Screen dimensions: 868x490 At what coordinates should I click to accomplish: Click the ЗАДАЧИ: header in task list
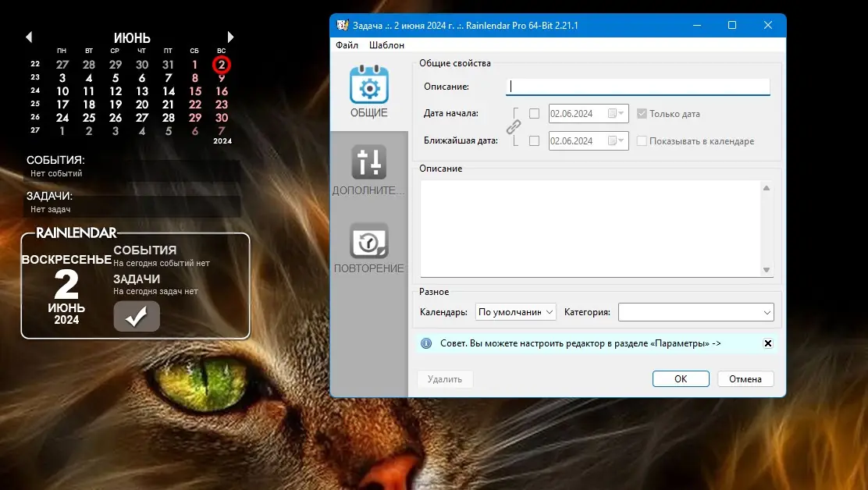[49, 196]
